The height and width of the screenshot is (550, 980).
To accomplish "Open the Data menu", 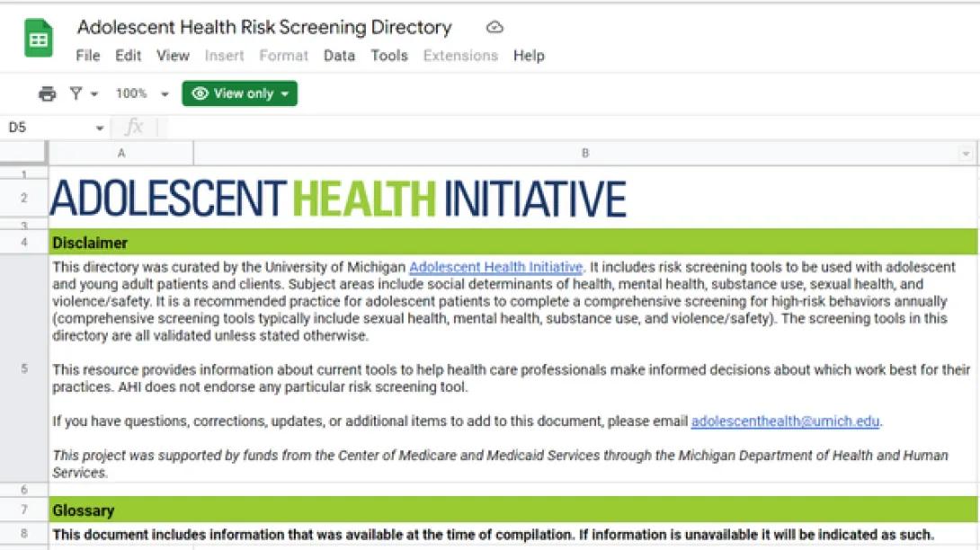I will tap(339, 56).
